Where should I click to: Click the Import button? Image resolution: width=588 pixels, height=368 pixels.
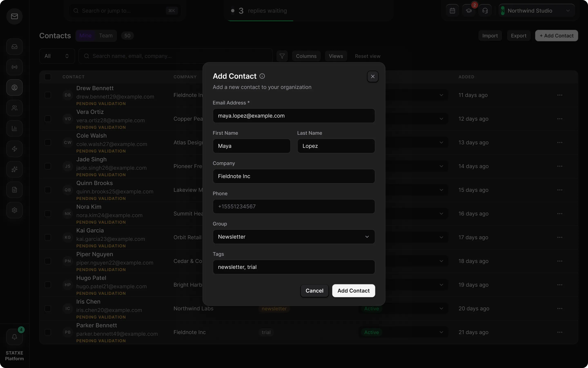point(490,36)
